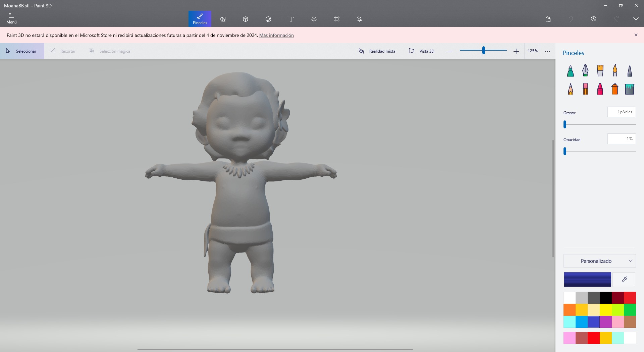The width and height of the screenshot is (644, 352).
Task: Open the Effects sun tab
Action: (x=314, y=19)
